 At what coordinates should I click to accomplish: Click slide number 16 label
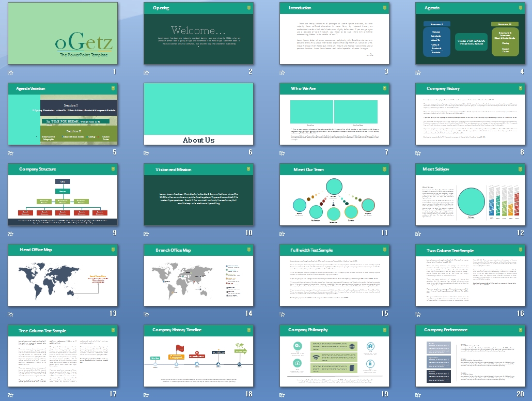click(521, 313)
